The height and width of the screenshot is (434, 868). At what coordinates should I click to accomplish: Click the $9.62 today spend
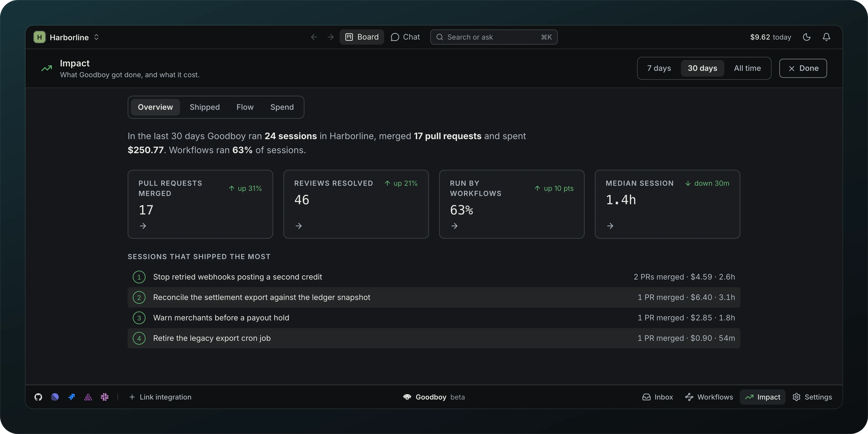770,37
